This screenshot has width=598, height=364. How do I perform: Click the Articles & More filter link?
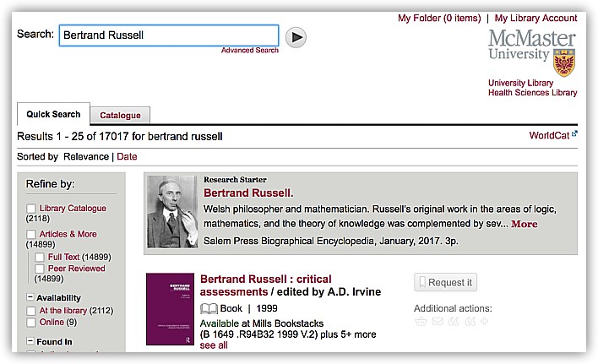pyautogui.click(x=68, y=234)
